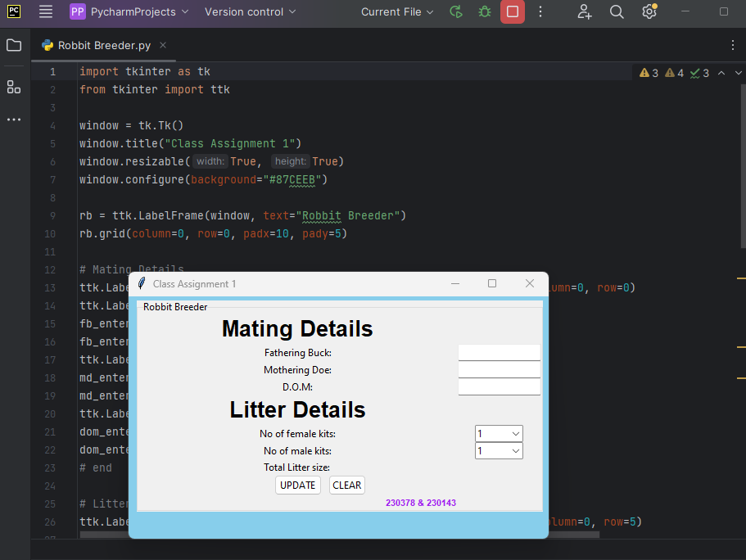The height and width of the screenshot is (560, 746).
Task: Click the first orange warning stripe marker
Action: pos(741,278)
